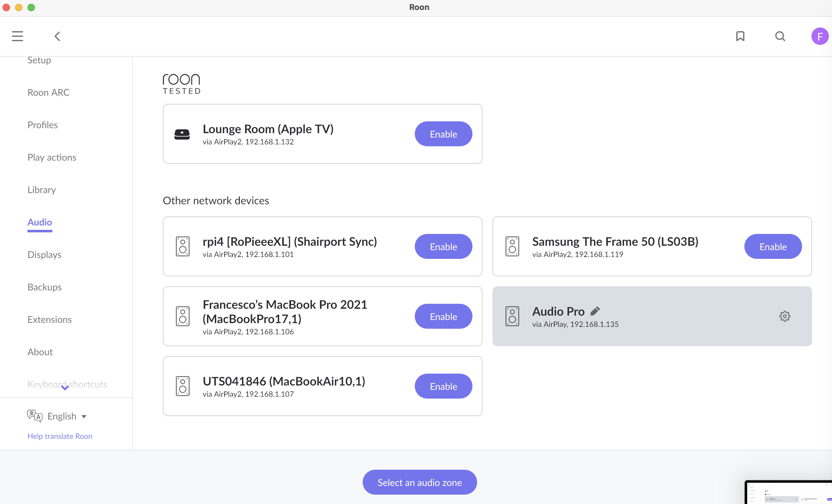Click the rpi4 RoPieeeXL speaker icon

pyautogui.click(x=183, y=247)
